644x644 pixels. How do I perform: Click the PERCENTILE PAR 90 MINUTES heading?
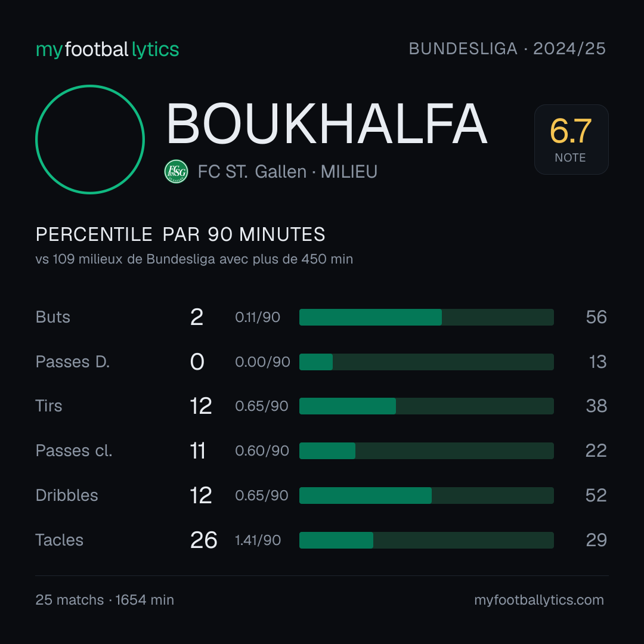180,234
